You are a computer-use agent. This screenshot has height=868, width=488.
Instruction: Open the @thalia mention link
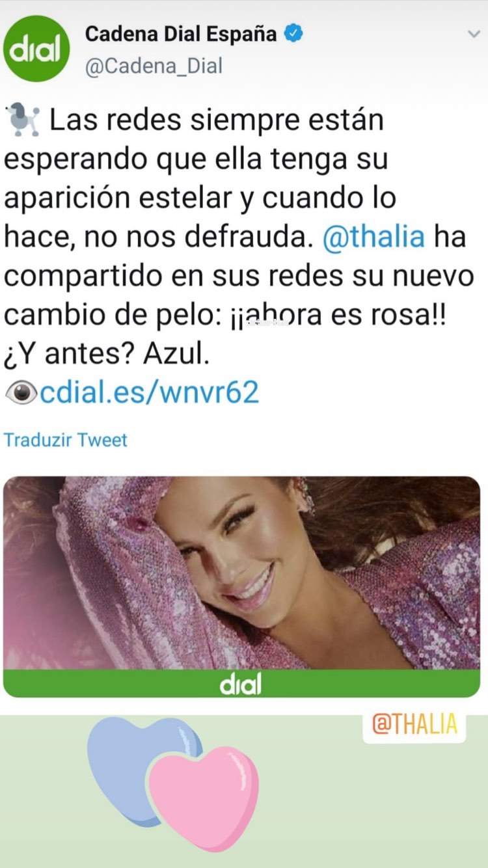point(373,237)
